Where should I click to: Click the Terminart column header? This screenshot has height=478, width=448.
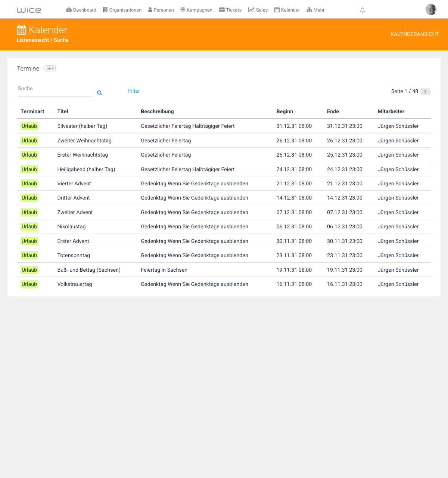32,111
